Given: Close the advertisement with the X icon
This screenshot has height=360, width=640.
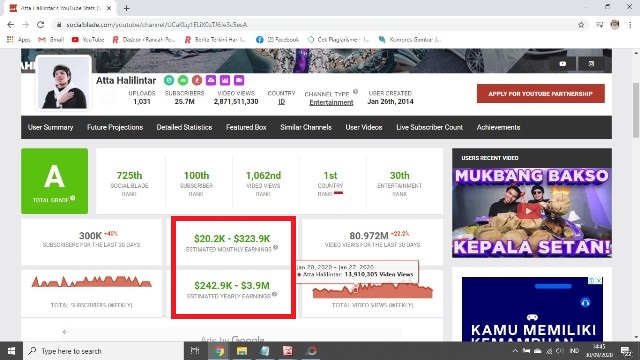Looking at the screenshot, I should pyautogui.click(x=599, y=281).
